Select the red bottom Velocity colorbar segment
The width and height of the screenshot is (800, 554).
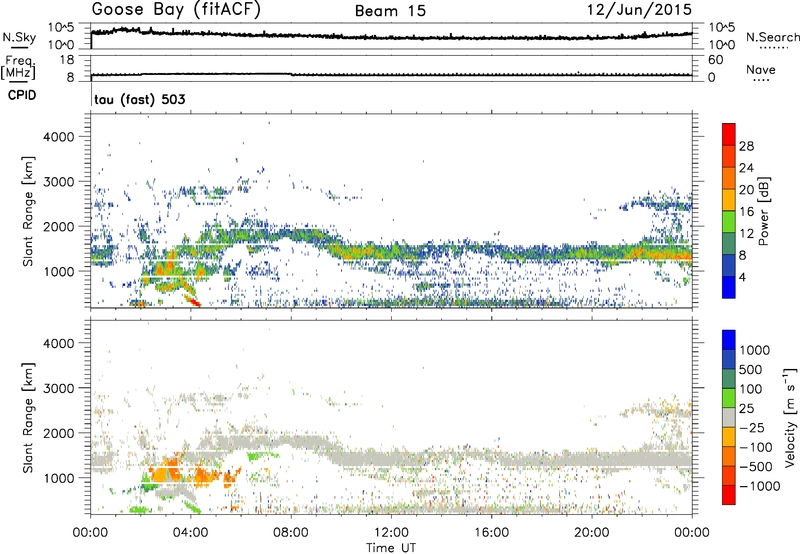729,495
